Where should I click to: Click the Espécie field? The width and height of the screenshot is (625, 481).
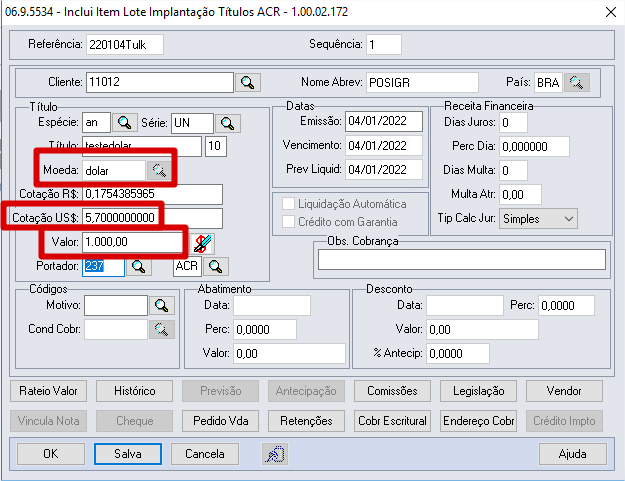96,123
